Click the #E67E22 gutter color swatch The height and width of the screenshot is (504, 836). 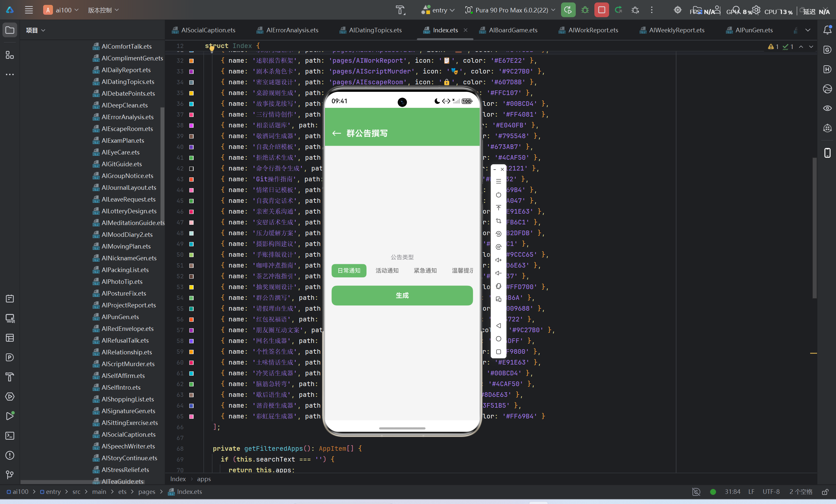[191, 61]
